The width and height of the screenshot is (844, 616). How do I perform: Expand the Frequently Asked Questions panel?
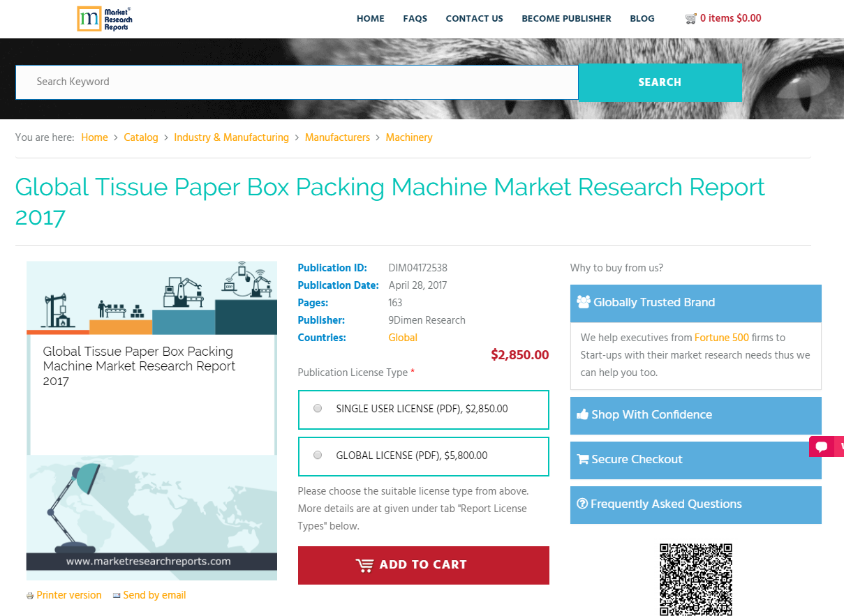(x=696, y=504)
